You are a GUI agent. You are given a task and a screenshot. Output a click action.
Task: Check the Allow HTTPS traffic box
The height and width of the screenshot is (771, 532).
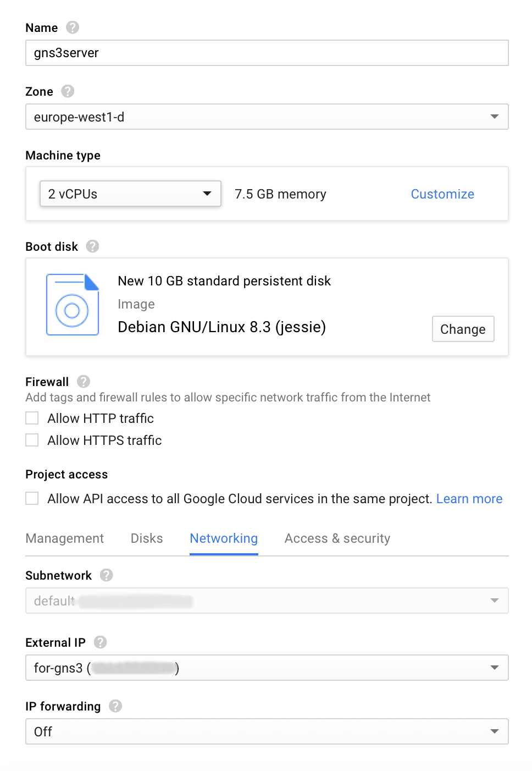32,440
